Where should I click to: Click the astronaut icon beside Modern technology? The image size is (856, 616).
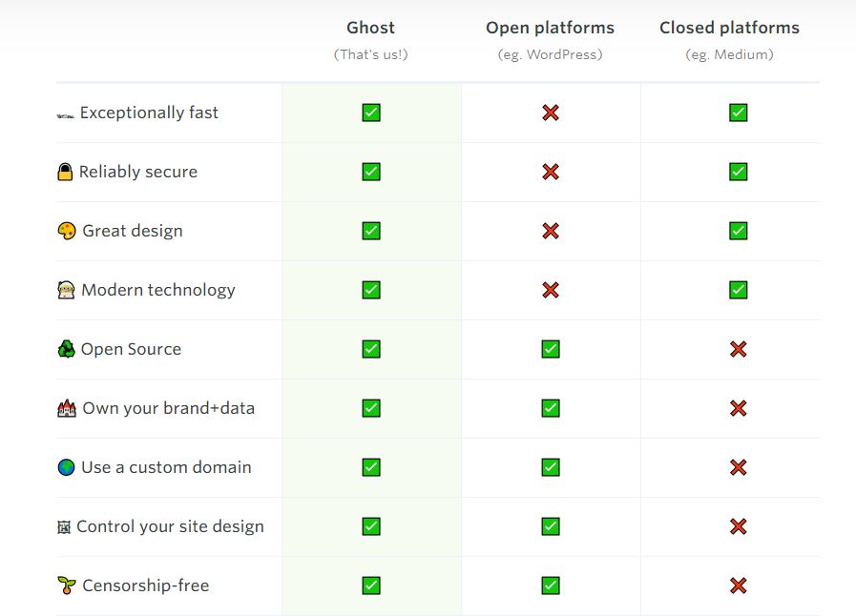pos(66,290)
